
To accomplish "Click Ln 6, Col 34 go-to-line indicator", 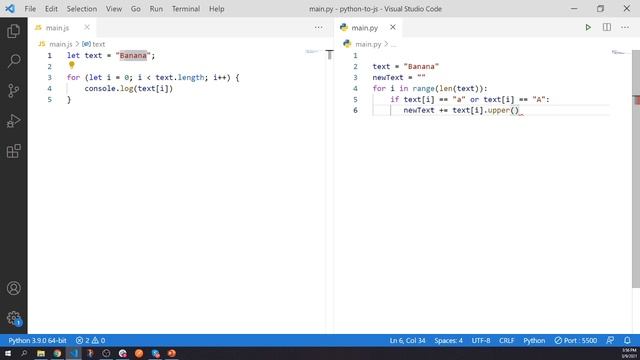I will point(407,340).
